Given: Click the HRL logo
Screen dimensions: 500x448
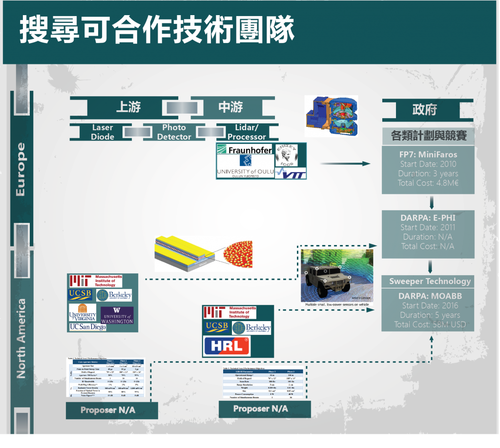Looking at the screenshot, I should (227, 346).
